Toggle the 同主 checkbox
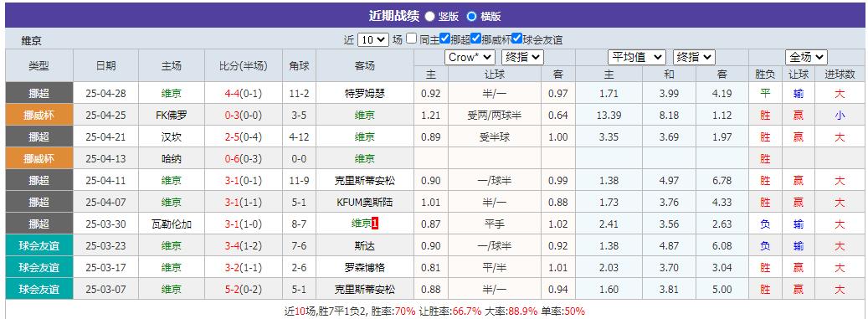 (x=411, y=39)
